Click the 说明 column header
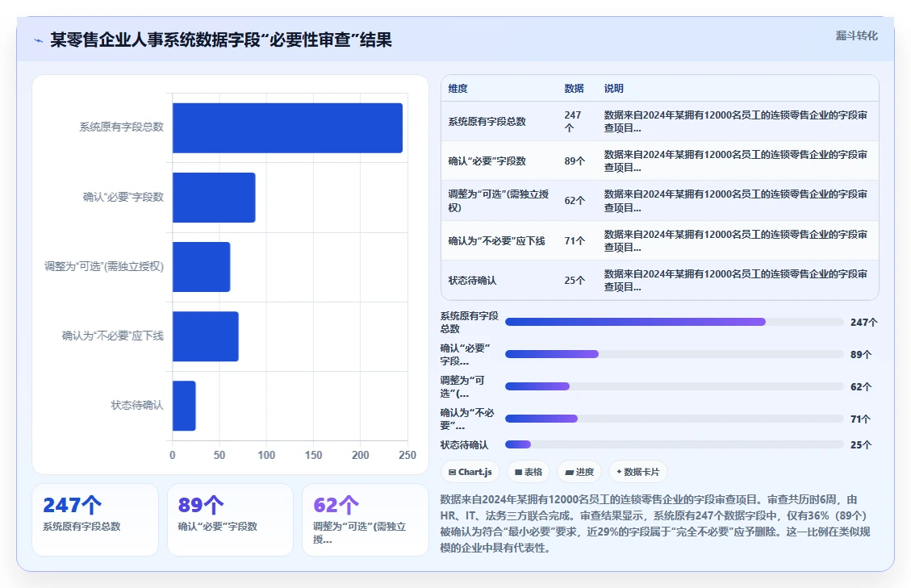This screenshot has width=911, height=588. [613, 88]
